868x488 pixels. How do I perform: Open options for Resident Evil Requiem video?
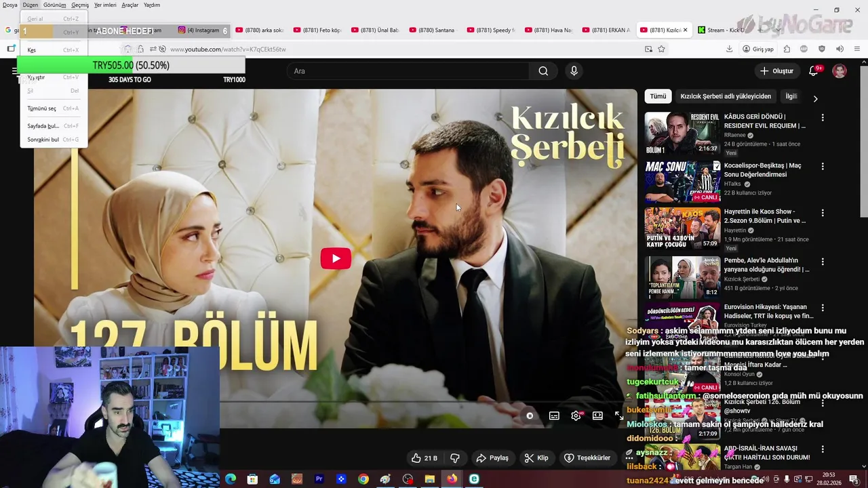[x=823, y=118]
